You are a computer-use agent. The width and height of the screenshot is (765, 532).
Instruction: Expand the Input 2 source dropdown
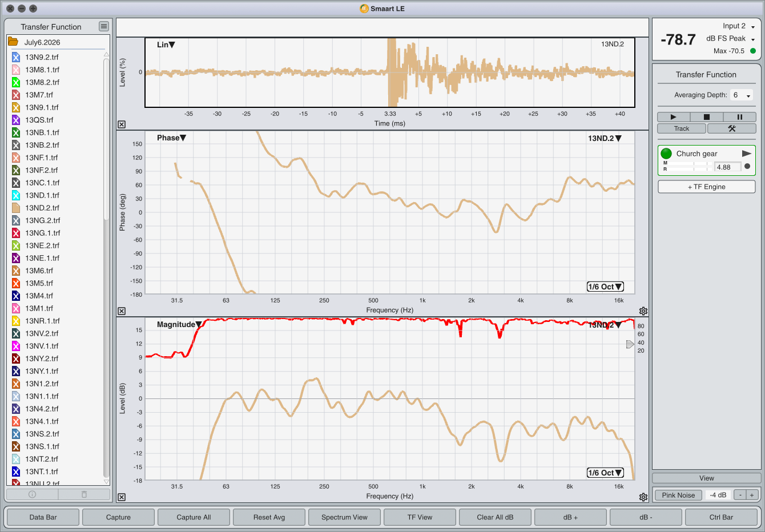tap(739, 26)
